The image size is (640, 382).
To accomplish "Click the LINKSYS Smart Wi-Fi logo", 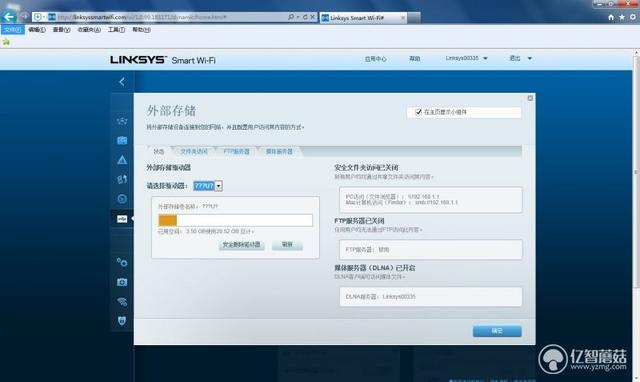I will [x=162, y=60].
